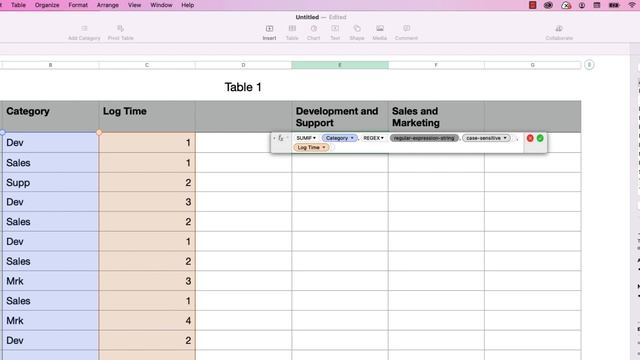The image size is (640, 360).
Task: Click the Collaborate toolbar icon
Action: tap(559, 29)
